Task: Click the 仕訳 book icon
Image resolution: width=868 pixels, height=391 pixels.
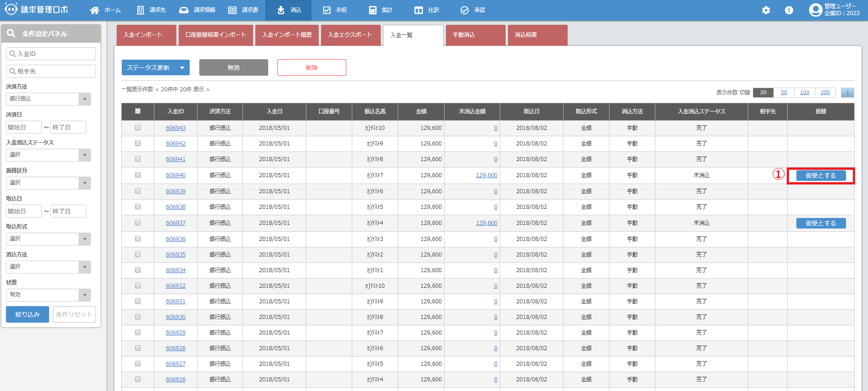Action: 419,10
